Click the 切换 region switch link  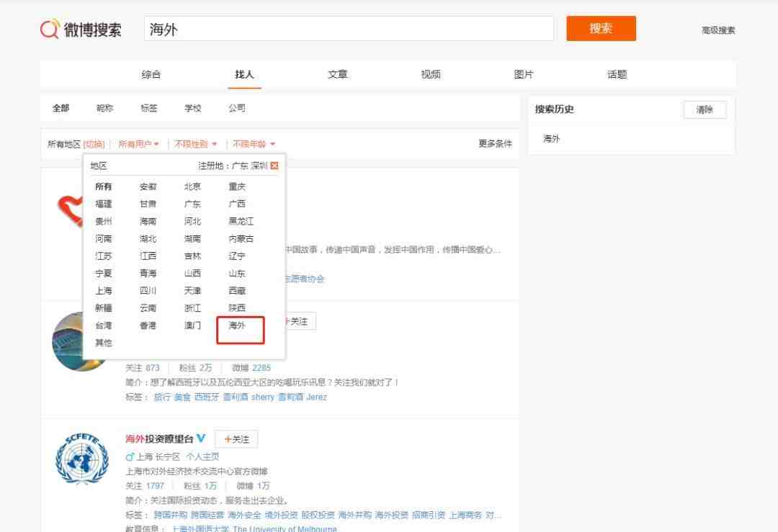94,144
